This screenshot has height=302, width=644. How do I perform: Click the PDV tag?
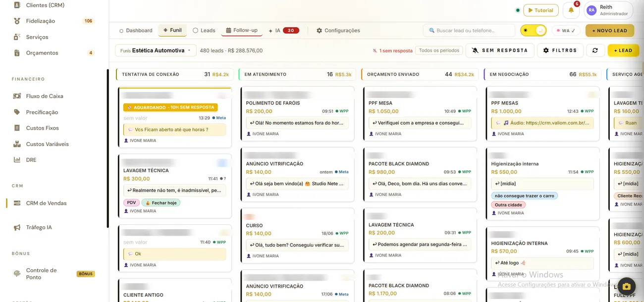(x=131, y=202)
